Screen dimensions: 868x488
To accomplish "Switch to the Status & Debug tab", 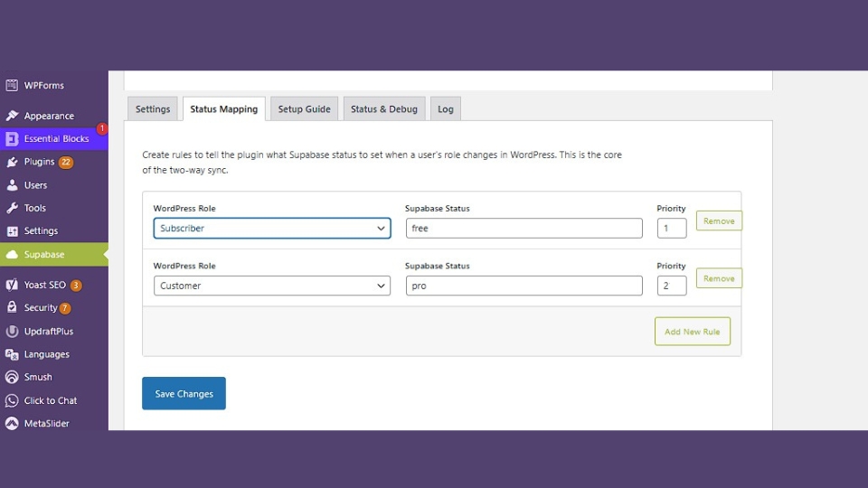I will pos(383,109).
